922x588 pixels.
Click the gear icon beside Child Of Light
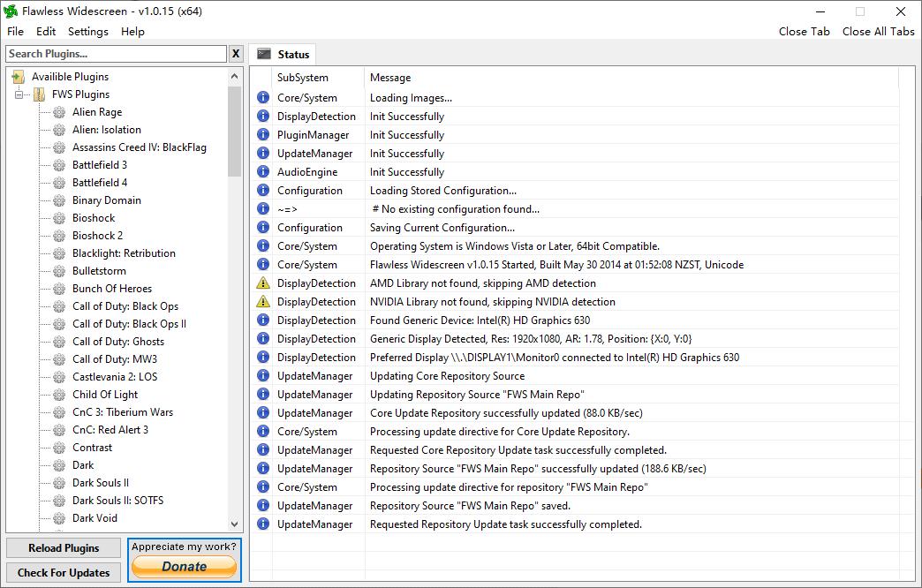(59, 395)
